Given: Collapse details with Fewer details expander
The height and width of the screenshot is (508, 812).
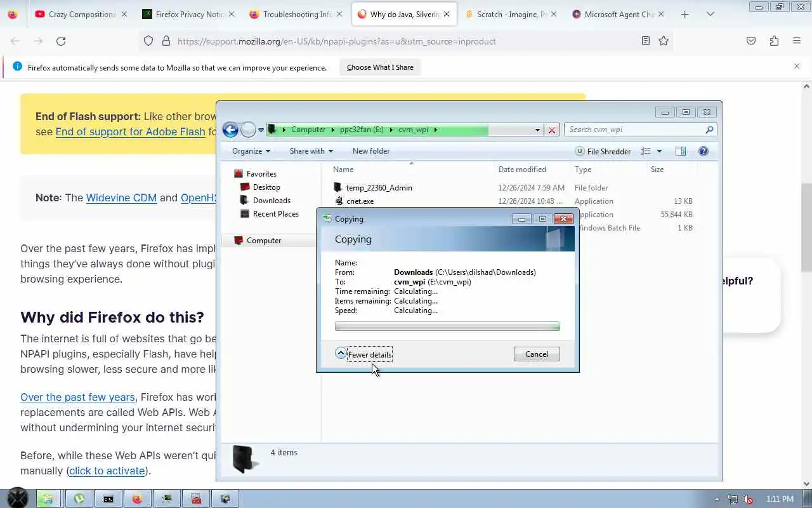Looking at the screenshot, I should [x=364, y=354].
